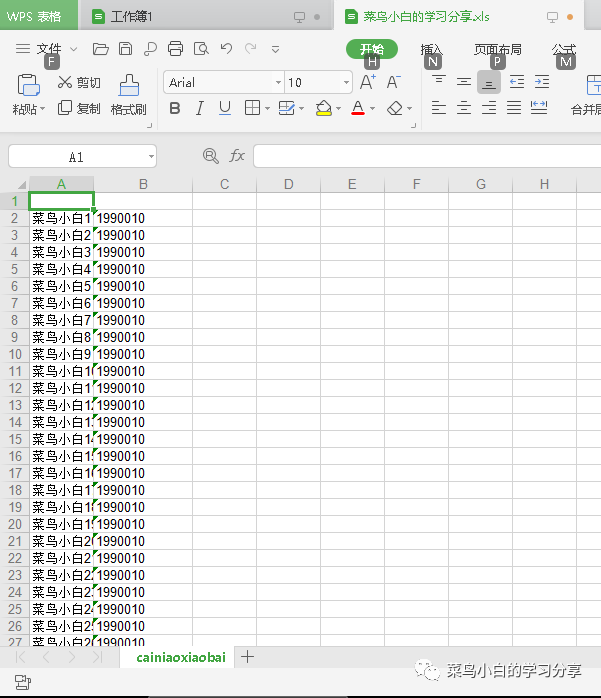The image size is (601, 698).
Task: Select the 开始 ribbon tab
Action: coord(372,49)
